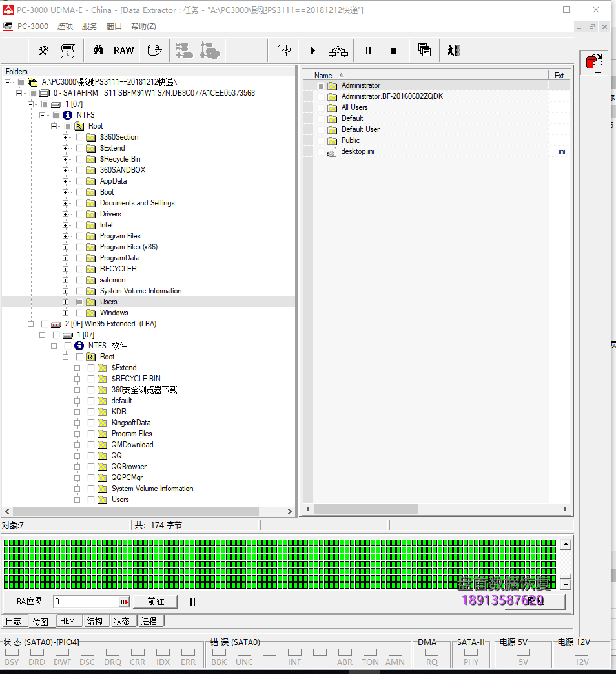Collapse the 2 [0F] Win95 Extended node
Screen dimensions: 616x674
coord(30,324)
